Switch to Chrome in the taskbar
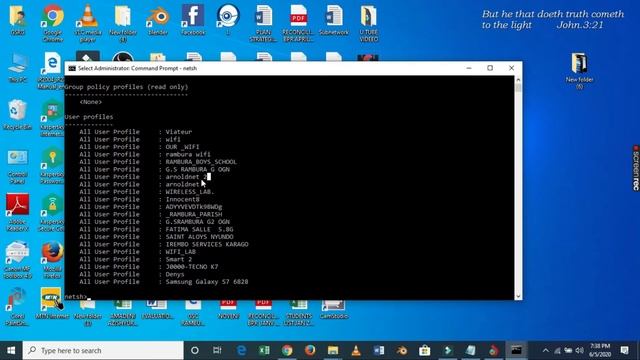 (287, 350)
